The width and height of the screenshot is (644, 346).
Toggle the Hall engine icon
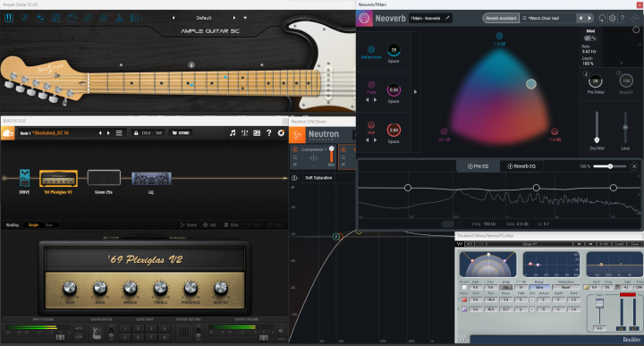pos(371,125)
